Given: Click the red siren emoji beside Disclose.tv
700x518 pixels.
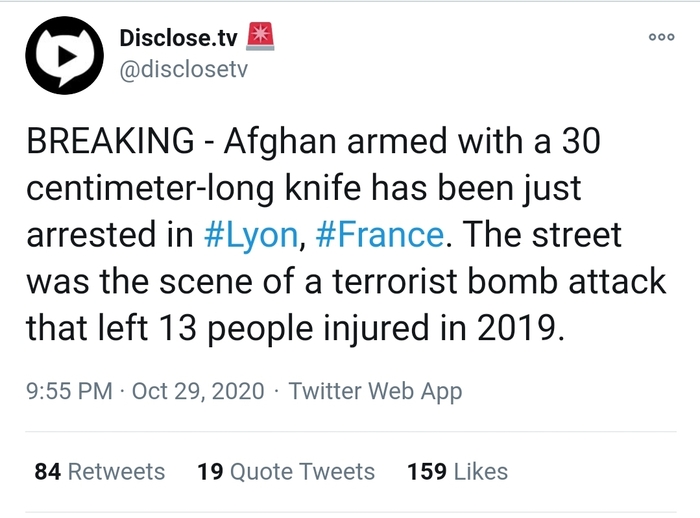Looking at the screenshot, I should pyautogui.click(x=260, y=37).
